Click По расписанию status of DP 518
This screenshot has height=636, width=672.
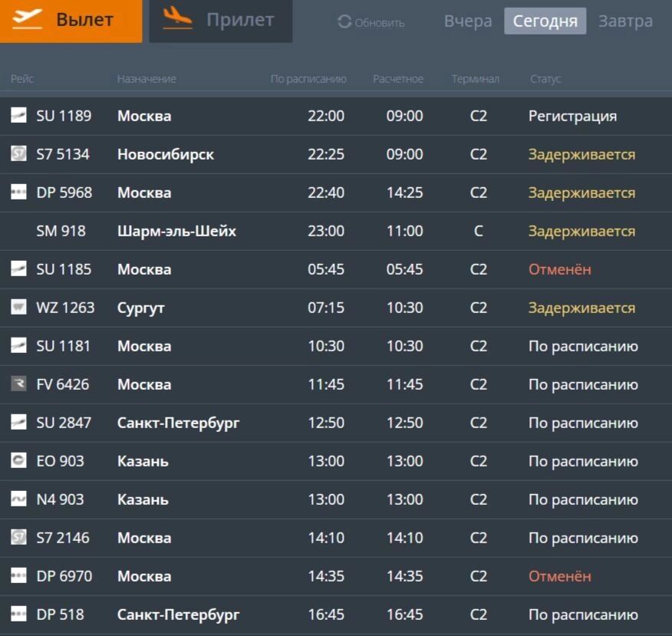tap(583, 615)
